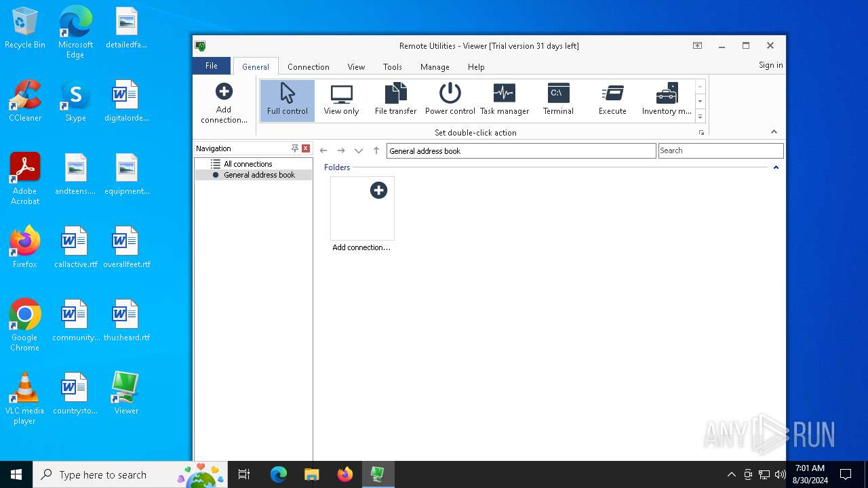Open the notification center
This screenshot has height=488, width=868.
[x=846, y=474]
